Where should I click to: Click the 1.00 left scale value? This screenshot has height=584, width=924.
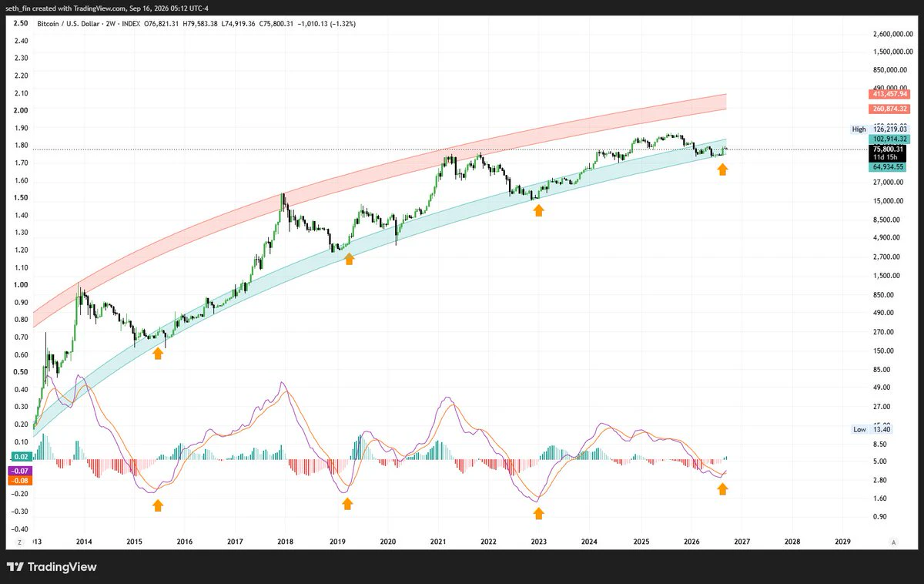click(22, 284)
